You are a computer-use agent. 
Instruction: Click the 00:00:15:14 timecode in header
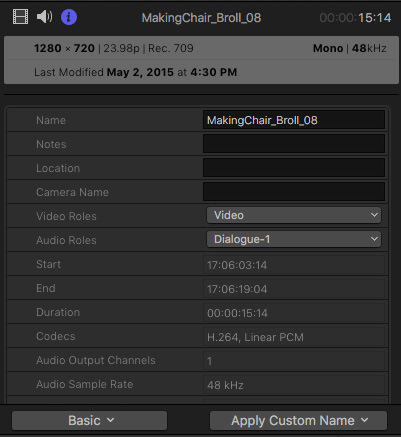[x=355, y=18]
